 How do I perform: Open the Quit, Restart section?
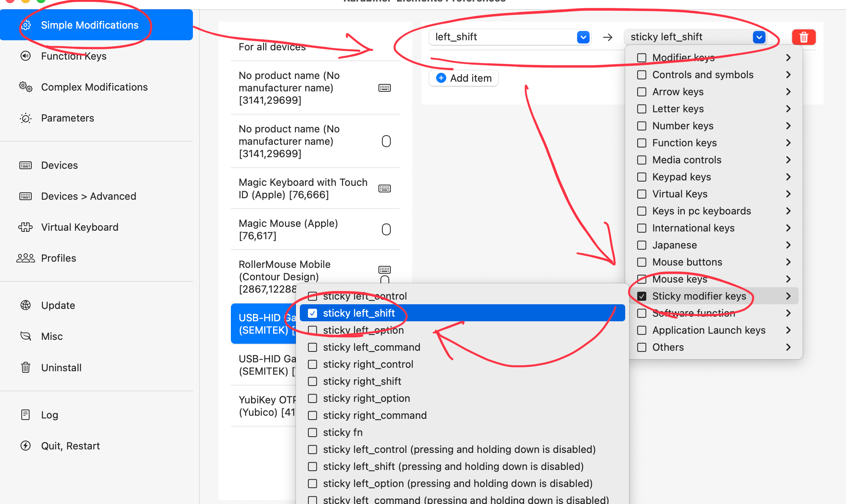(96, 446)
